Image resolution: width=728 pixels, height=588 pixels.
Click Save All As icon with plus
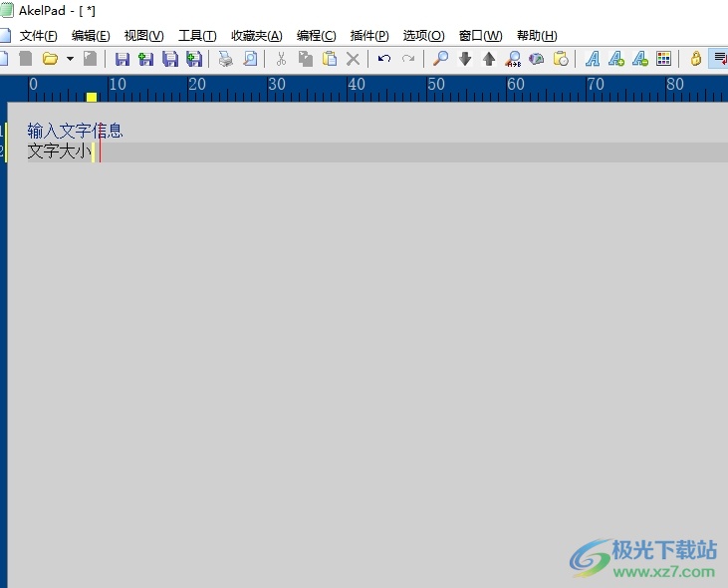[194, 59]
